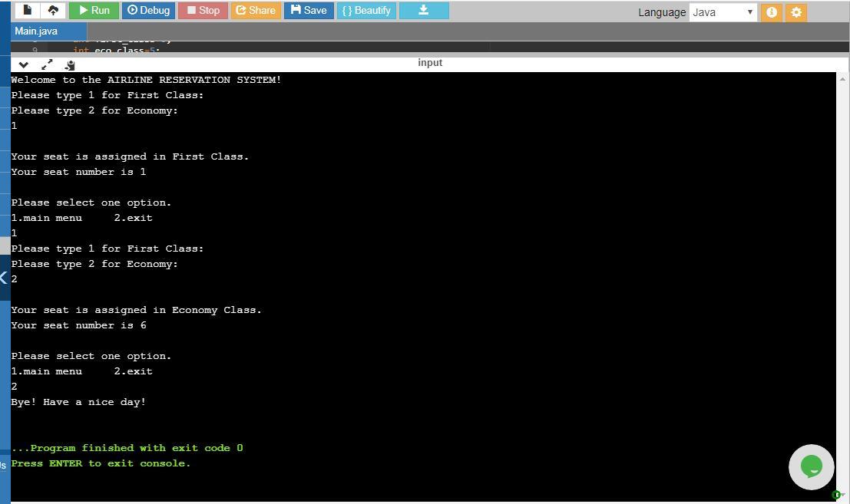Image resolution: width=850 pixels, height=504 pixels.
Task: Share the code
Action: (x=256, y=10)
